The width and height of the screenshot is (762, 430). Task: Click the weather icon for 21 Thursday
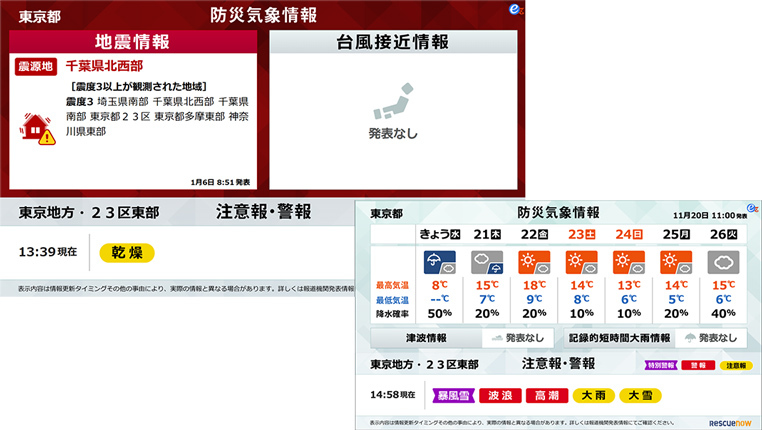click(486, 262)
